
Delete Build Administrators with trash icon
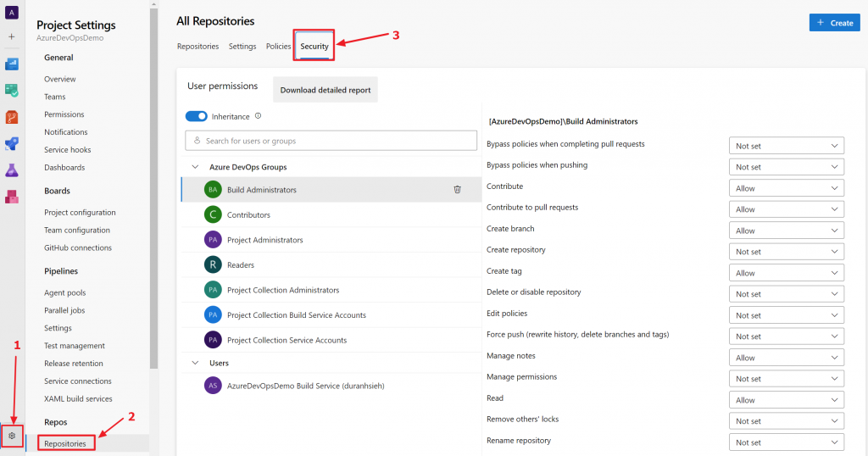pos(457,189)
